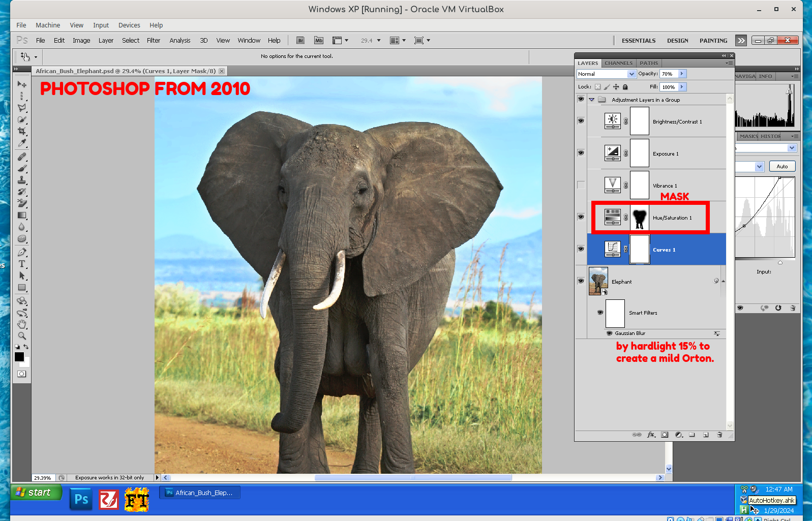Click the delete layer trash icon

[x=719, y=435]
